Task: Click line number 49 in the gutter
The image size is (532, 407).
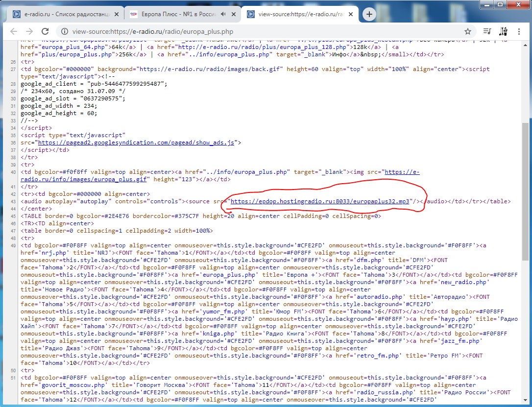Action: pos(13,245)
